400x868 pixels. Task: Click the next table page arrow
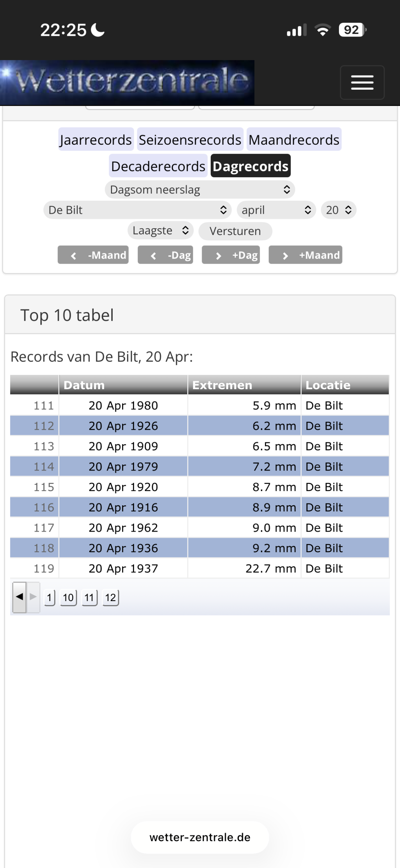pyautogui.click(x=33, y=597)
